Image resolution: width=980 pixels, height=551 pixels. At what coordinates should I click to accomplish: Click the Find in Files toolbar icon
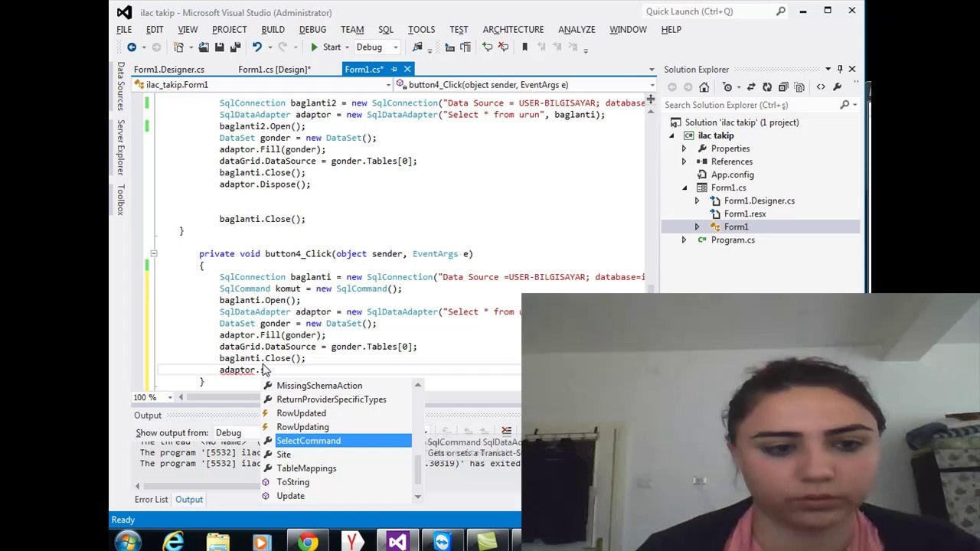[417, 47]
